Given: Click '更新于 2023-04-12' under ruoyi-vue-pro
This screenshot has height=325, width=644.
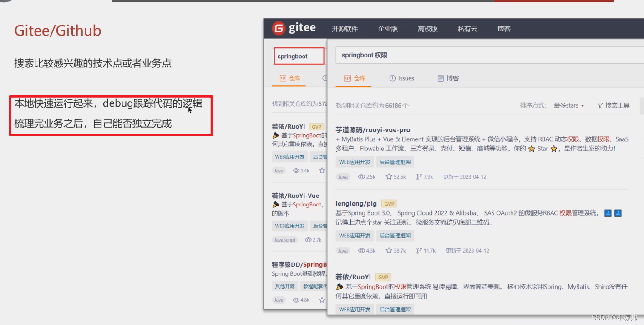Looking at the screenshot, I should point(465,177).
